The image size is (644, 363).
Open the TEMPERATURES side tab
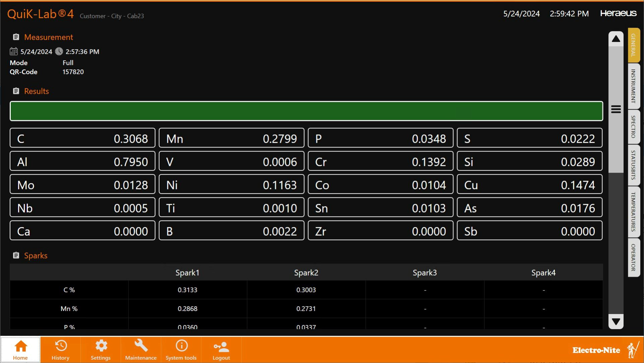pos(633,211)
